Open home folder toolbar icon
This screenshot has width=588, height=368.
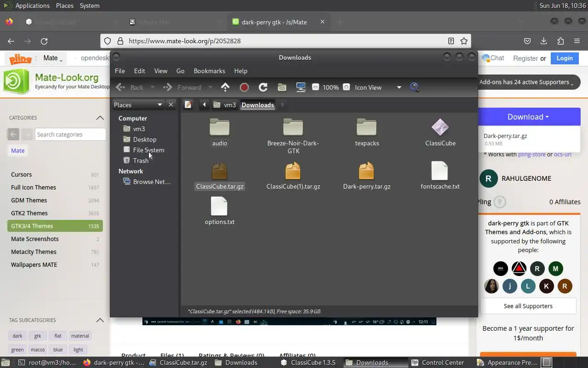point(282,87)
